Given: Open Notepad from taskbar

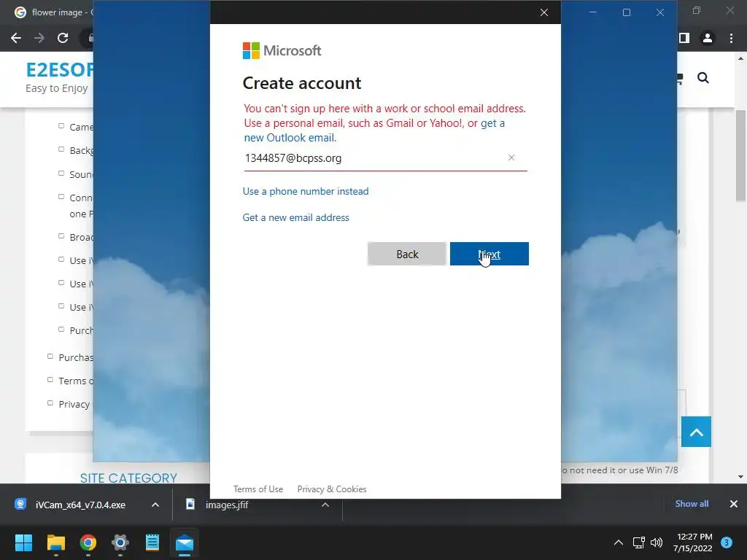Looking at the screenshot, I should 152,542.
